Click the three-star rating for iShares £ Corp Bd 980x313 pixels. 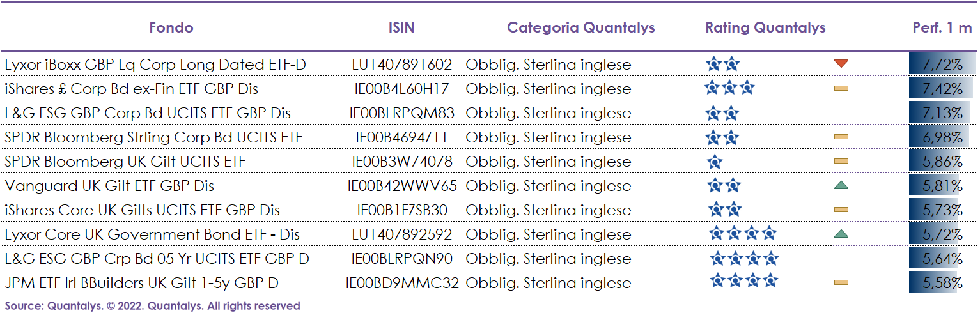(729, 88)
